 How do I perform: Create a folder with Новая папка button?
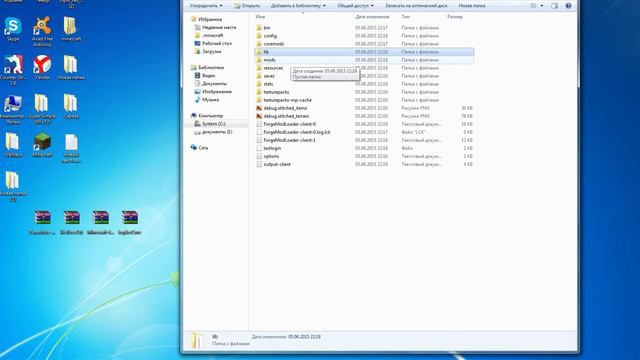pyautogui.click(x=472, y=6)
